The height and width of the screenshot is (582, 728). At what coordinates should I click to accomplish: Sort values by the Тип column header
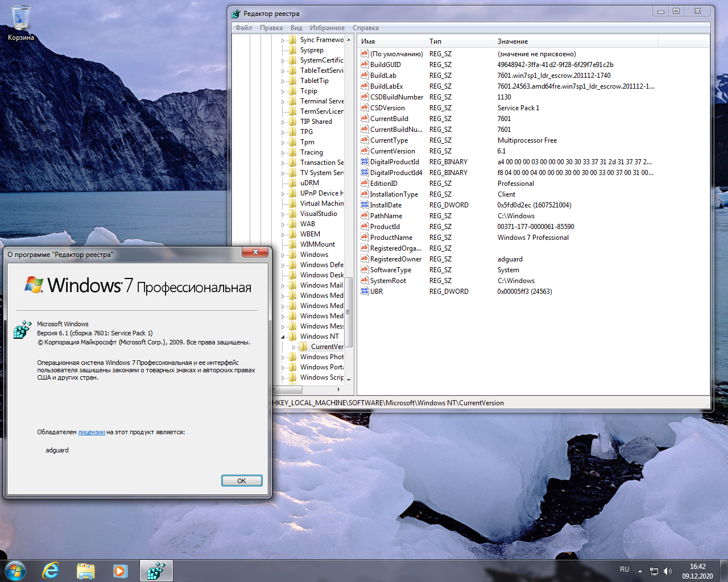460,41
